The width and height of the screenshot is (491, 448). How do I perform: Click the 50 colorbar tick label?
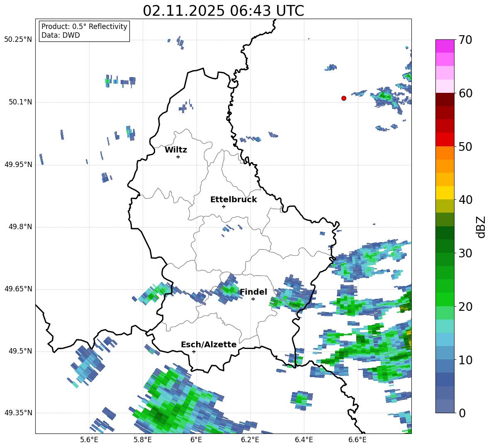pos(465,146)
